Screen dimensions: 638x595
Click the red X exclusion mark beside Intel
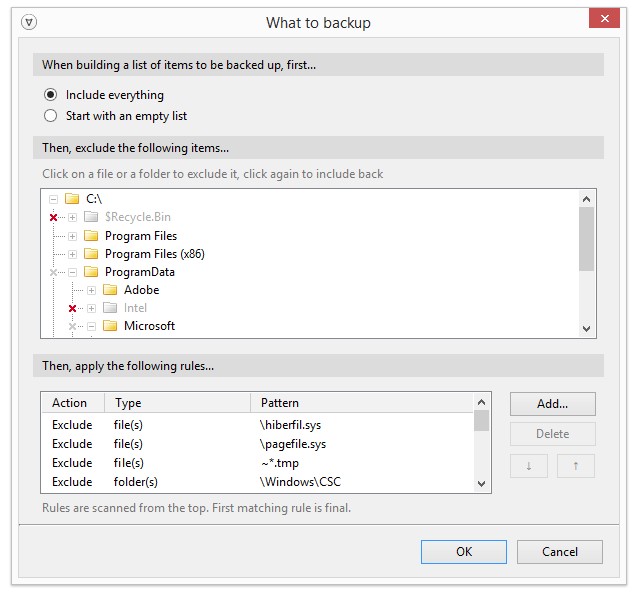72,308
